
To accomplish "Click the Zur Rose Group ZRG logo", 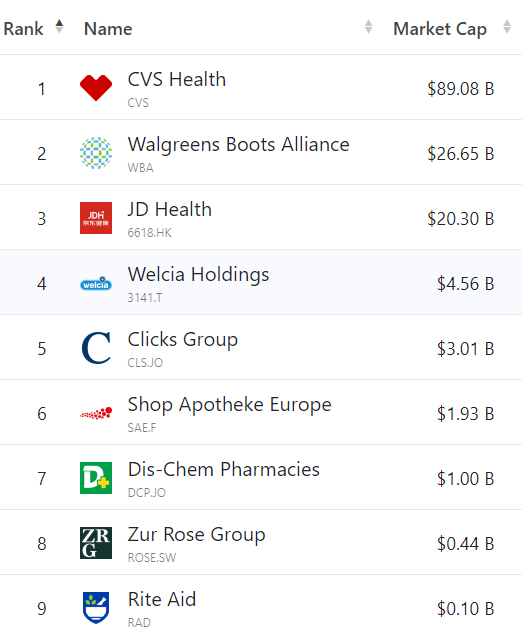I will pos(96,543).
